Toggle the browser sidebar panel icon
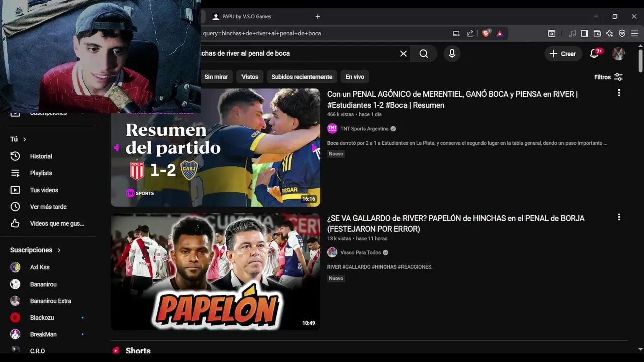The height and width of the screenshot is (362, 644). [584, 33]
